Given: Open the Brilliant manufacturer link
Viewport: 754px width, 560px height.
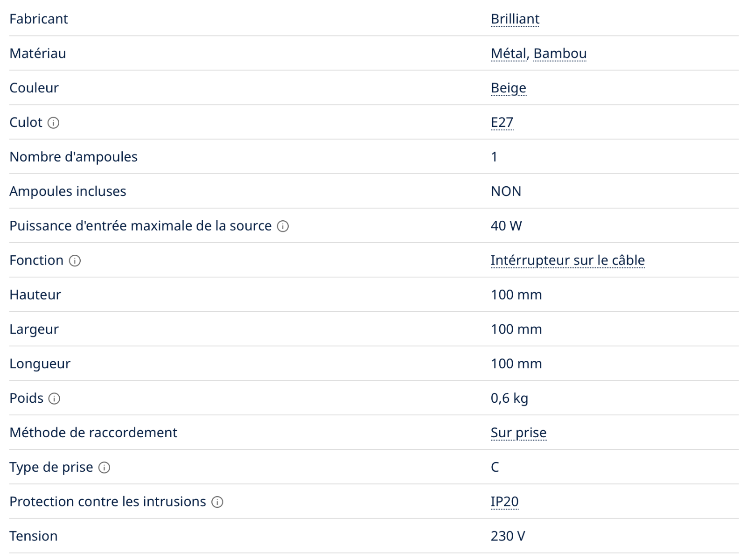Looking at the screenshot, I should pos(515,19).
